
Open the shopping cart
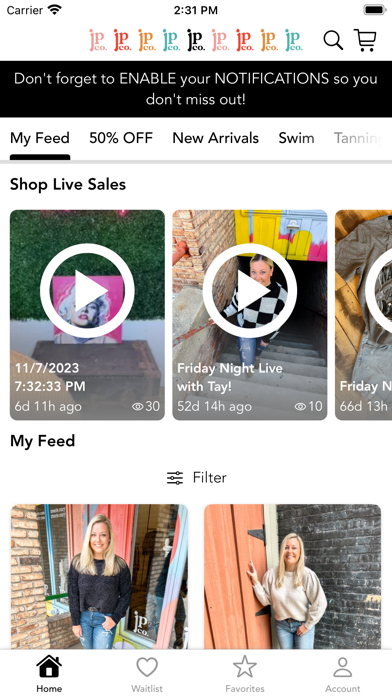click(x=365, y=40)
